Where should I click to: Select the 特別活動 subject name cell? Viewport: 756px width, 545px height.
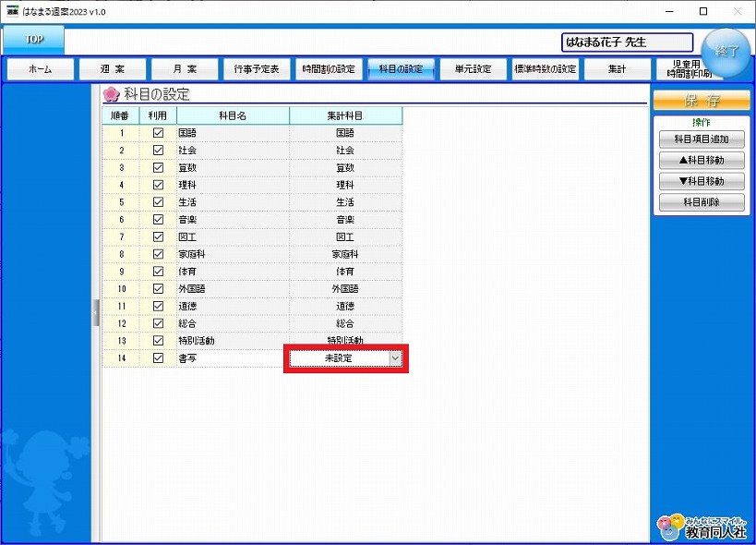coord(233,341)
